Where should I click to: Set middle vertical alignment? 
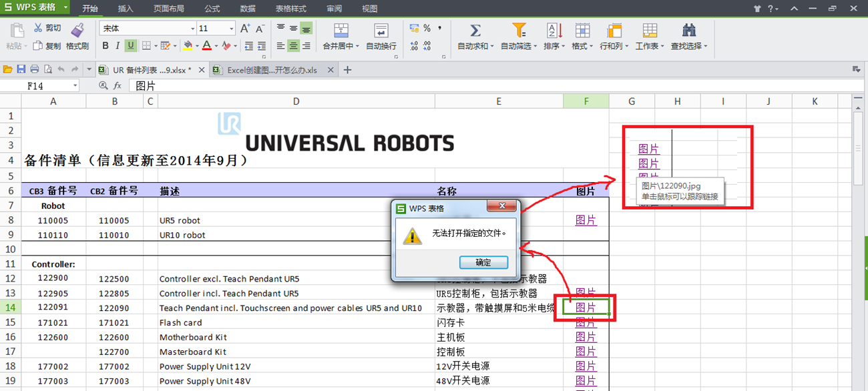coord(293,28)
